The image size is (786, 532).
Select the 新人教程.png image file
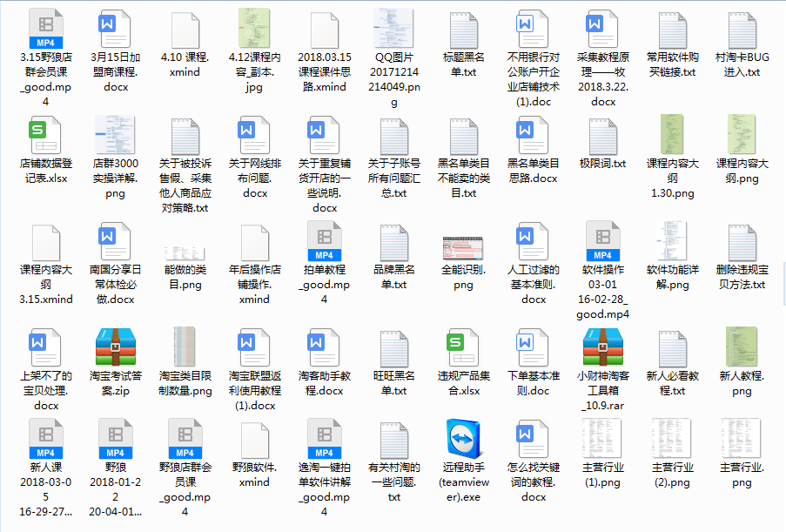(x=742, y=347)
